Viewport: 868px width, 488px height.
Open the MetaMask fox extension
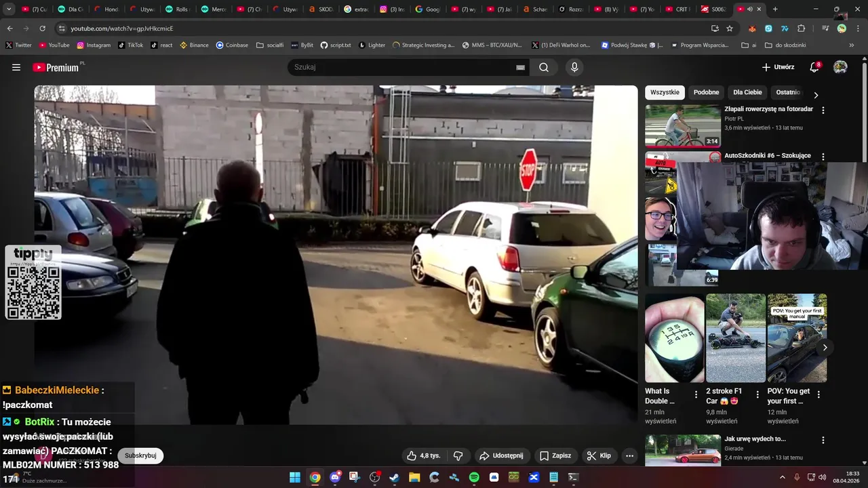(x=752, y=28)
